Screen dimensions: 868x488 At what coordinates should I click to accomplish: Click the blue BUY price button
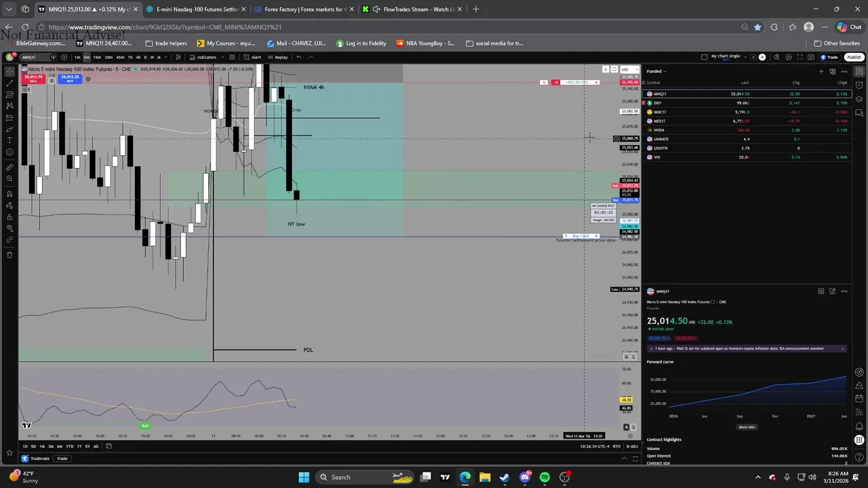[70, 79]
